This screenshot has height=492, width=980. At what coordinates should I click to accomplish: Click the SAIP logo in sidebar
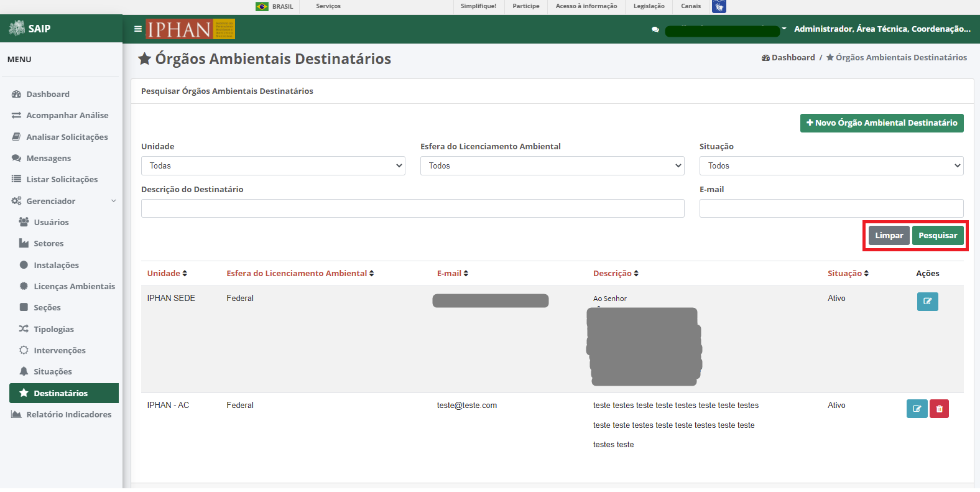[30, 28]
